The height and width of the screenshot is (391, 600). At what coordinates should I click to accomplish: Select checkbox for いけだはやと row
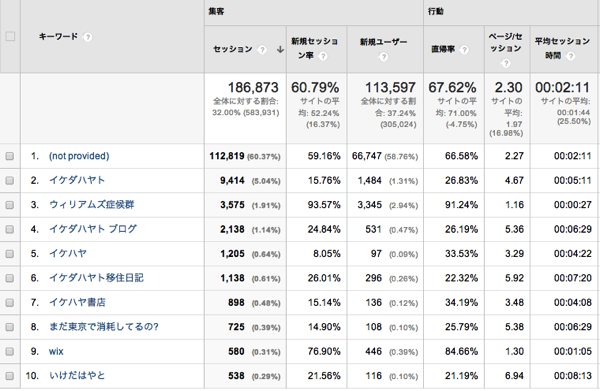coord(10,376)
